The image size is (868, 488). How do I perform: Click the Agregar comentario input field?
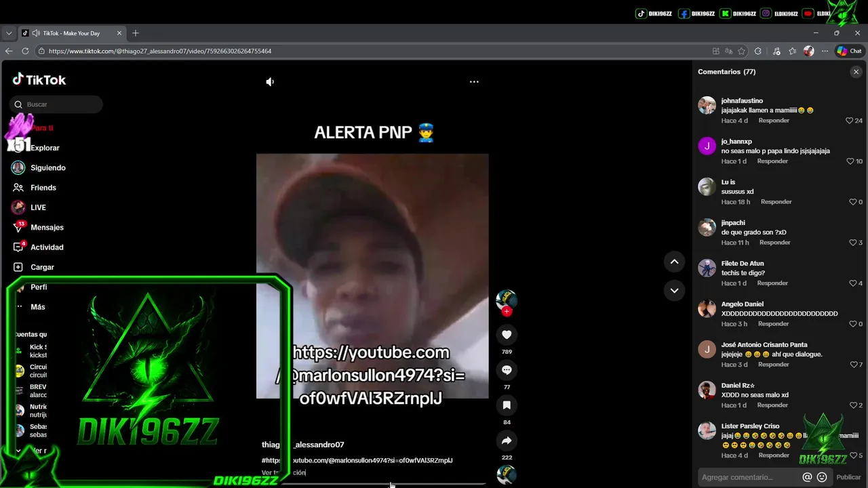(749, 477)
